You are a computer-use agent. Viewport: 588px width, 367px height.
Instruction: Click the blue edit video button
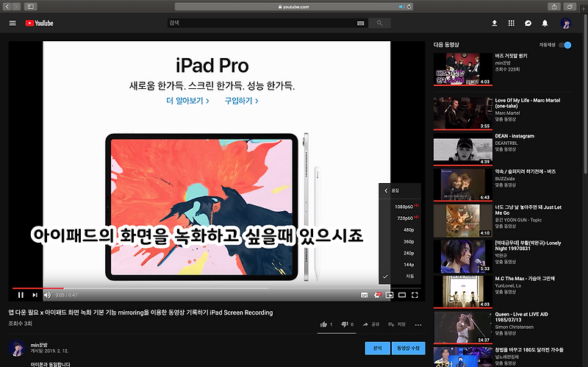(409, 348)
